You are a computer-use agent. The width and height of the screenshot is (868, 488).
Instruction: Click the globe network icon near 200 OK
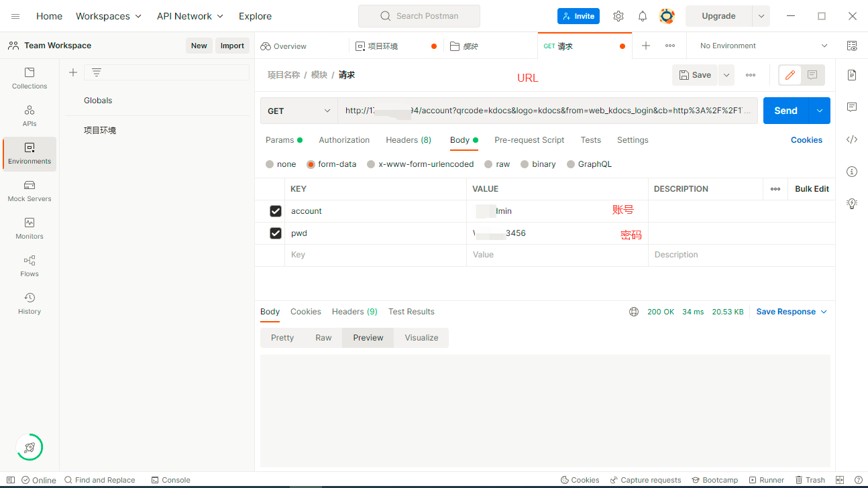coord(634,312)
